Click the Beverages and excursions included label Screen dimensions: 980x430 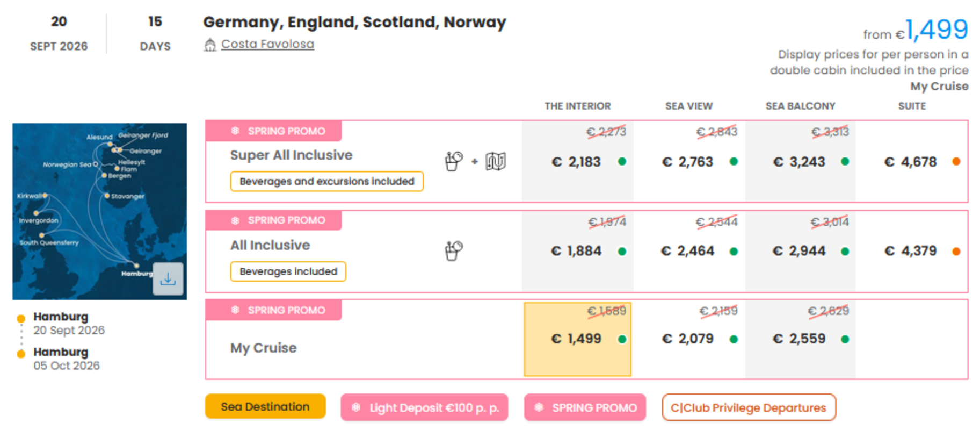(x=326, y=181)
